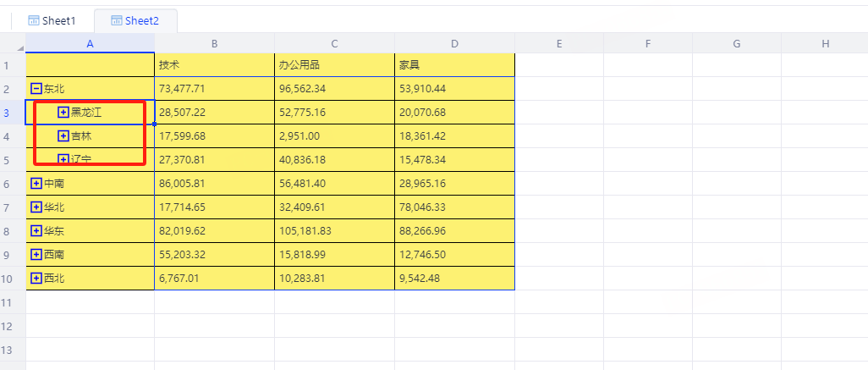Viewport: 868px width, 370px height.
Task: Click the 技术 header cell
Action: pyautogui.click(x=214, y=64)
